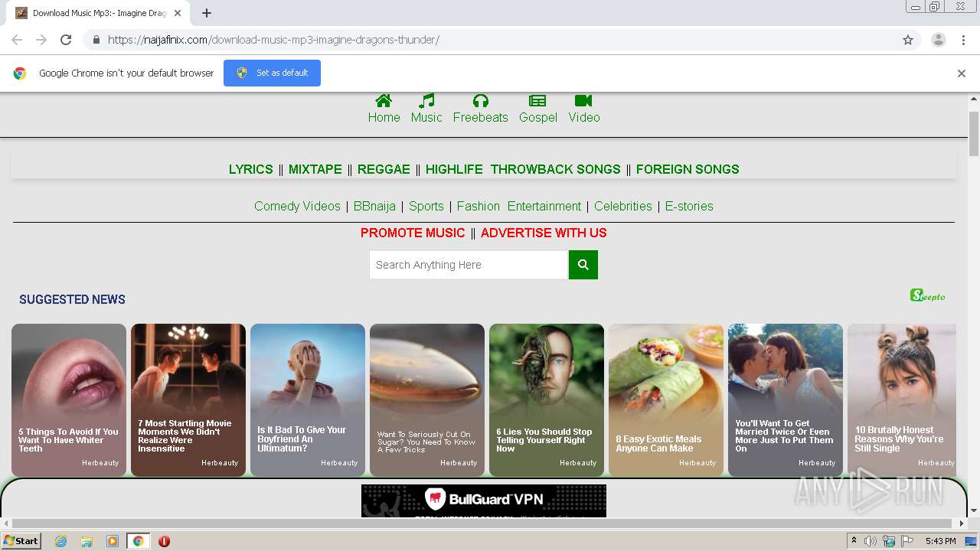Open the Freebeats headphones icon

pos(480,100)
